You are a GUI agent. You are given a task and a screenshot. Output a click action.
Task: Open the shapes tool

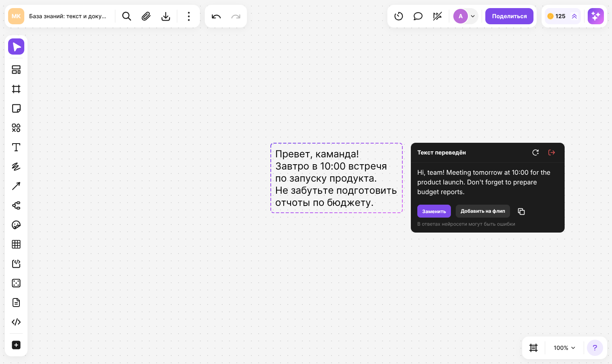coord(16,128)
